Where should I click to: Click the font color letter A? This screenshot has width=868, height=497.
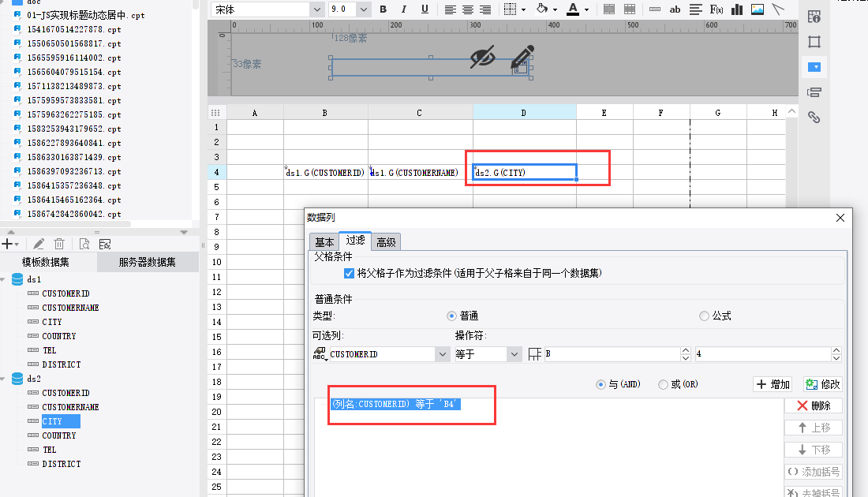click(x=573, y=9)
